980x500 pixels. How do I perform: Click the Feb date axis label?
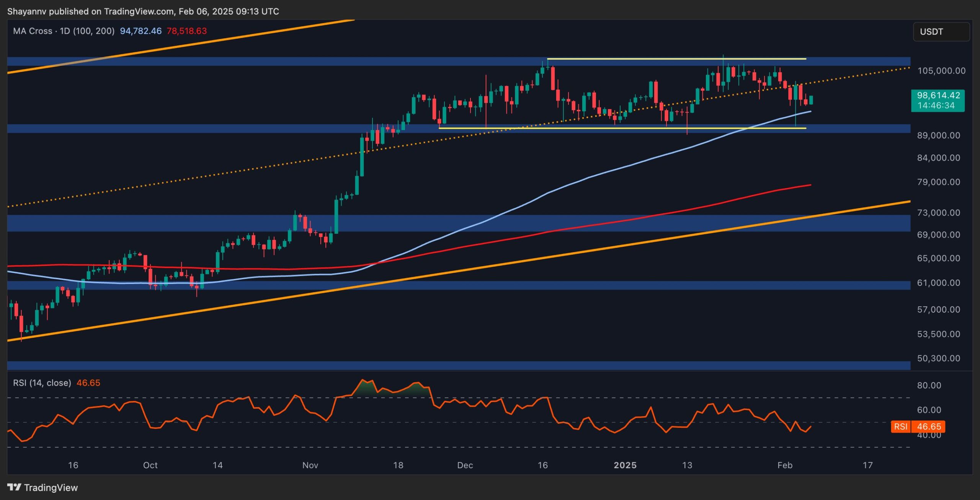pos(784,465)
